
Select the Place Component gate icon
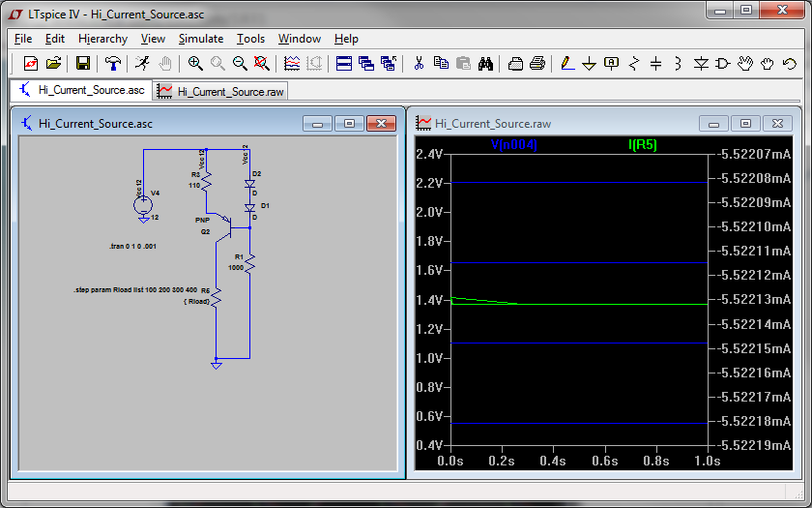tap(723, 64)
